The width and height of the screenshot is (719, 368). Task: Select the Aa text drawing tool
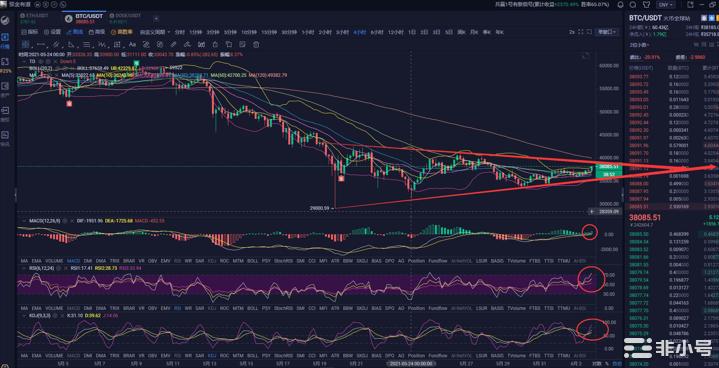(x=132, y=44)
